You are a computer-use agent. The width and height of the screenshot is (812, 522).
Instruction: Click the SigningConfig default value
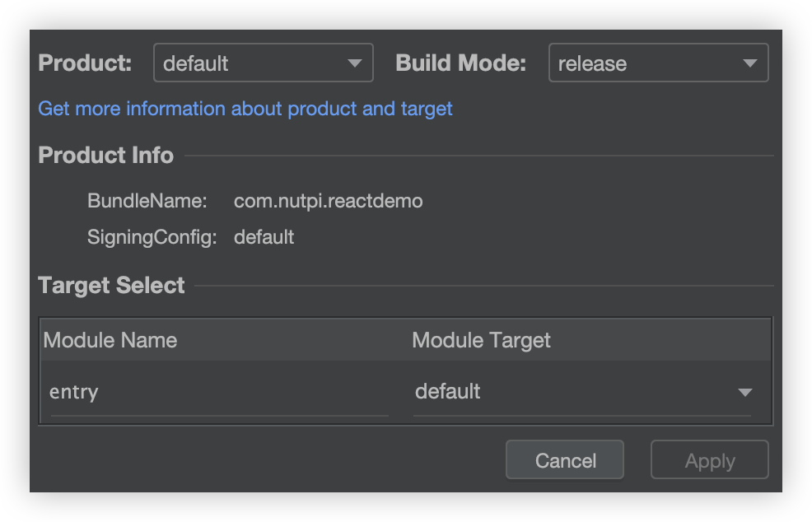click(x=264, y=238)
